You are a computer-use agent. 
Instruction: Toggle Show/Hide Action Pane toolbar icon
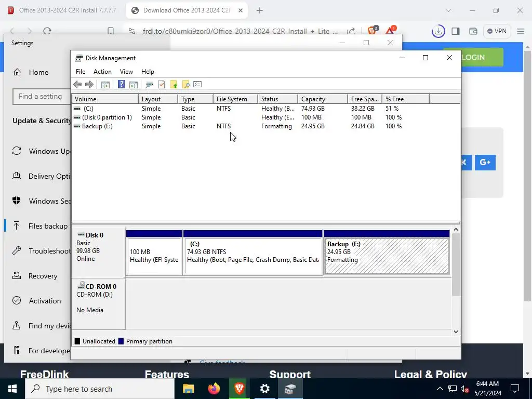coord(134,85)
